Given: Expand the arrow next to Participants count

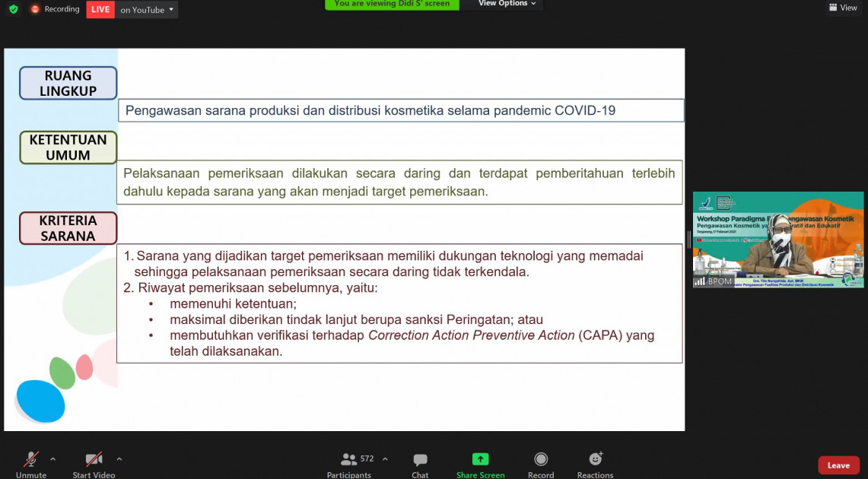Looking at the screenshot, I should (x=385, y=459).
